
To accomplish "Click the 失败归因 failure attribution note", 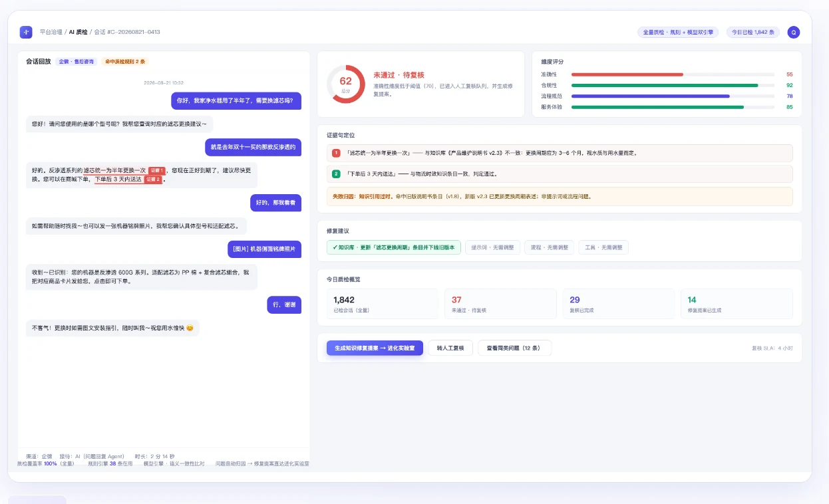I will (x=560, y=197).
